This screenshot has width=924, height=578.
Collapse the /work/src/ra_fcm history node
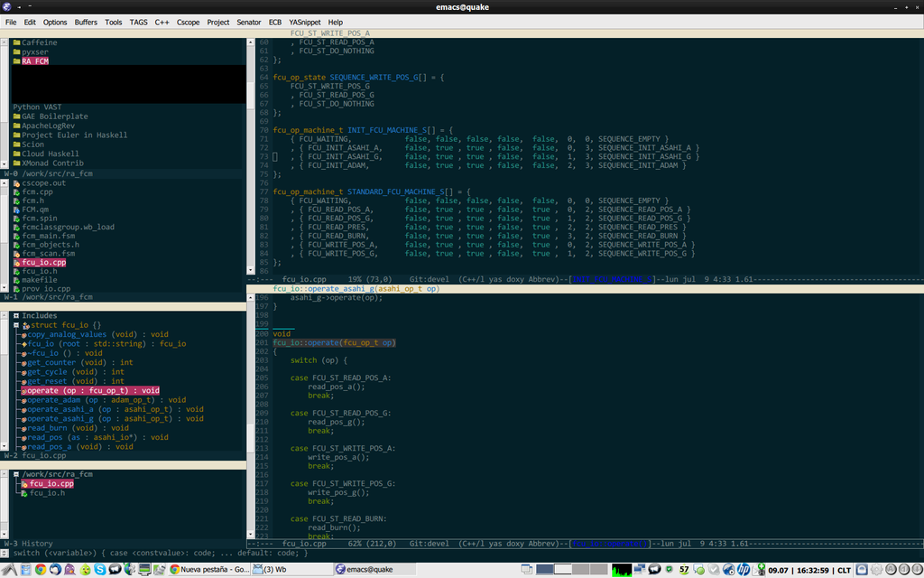[x=16, y=474]
